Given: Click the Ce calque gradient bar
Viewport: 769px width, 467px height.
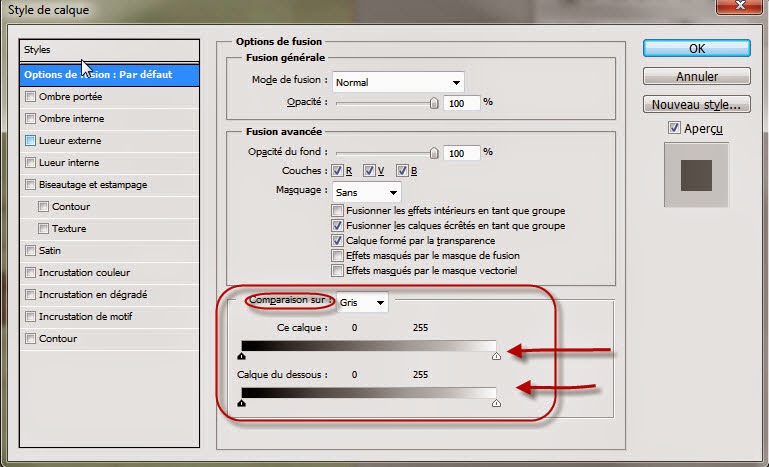Looking at the screenshot, I should 369,346.
